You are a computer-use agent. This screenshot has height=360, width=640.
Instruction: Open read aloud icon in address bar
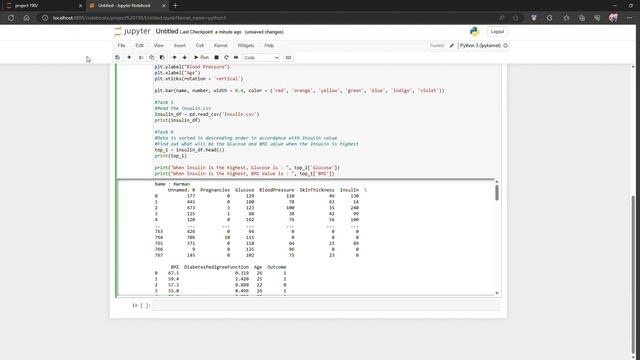(502, 18)
